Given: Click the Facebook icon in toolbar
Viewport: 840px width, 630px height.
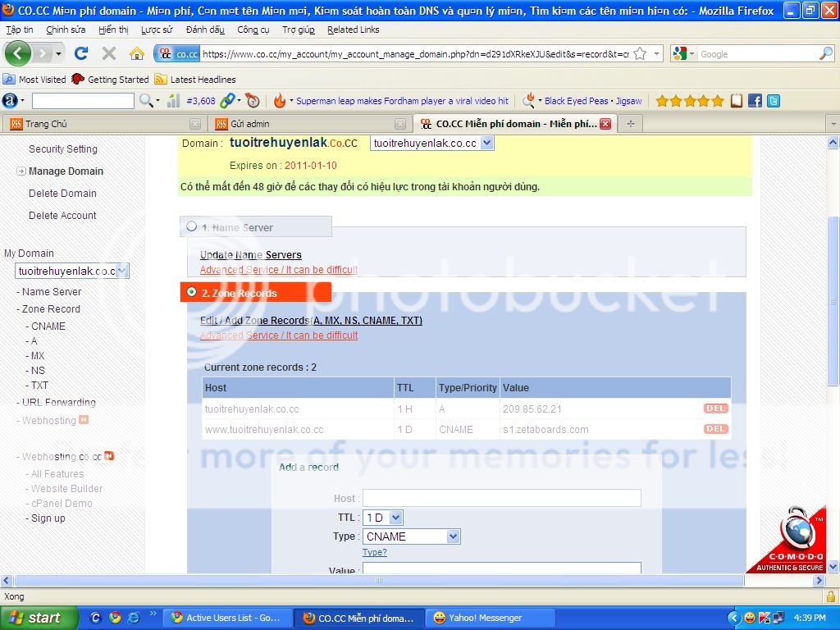Looking at the screenshot, I should 755,101.
